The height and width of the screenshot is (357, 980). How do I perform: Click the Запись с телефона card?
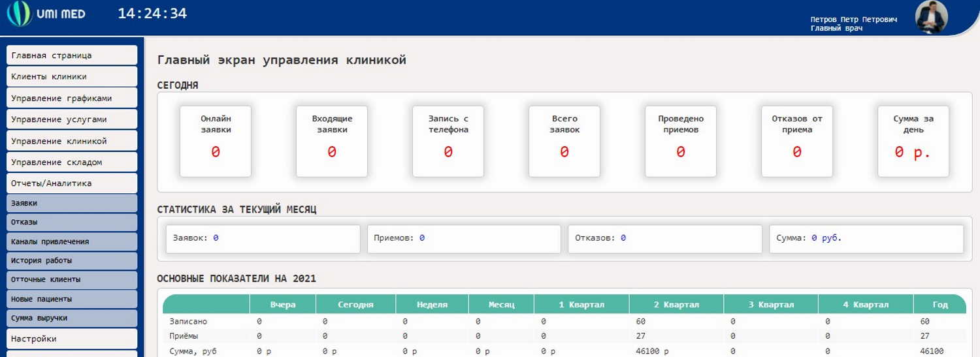[x=448, y=141]
